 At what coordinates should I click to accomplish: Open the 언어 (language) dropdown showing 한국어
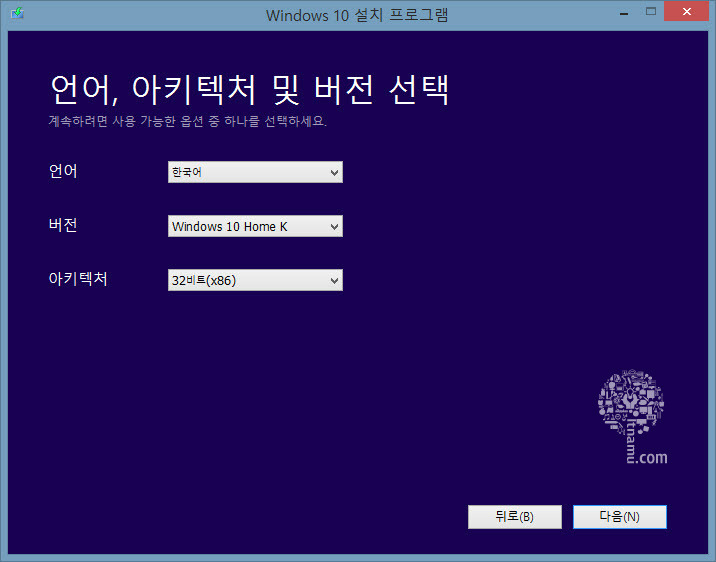pos(255,172)
